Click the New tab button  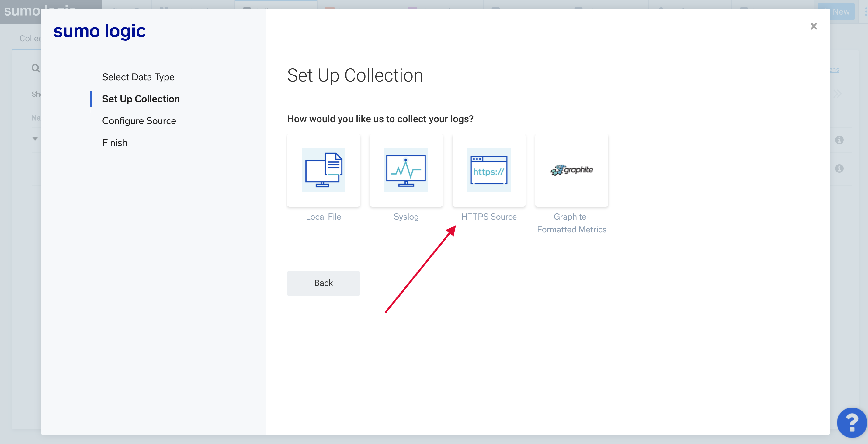pyautogui.click(x=840, y=12)
